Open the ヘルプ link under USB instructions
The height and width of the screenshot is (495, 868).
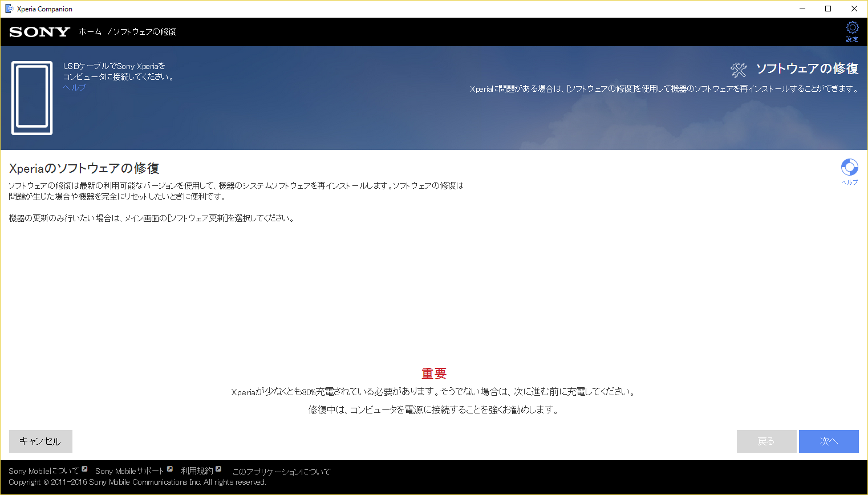coord(74,87)
